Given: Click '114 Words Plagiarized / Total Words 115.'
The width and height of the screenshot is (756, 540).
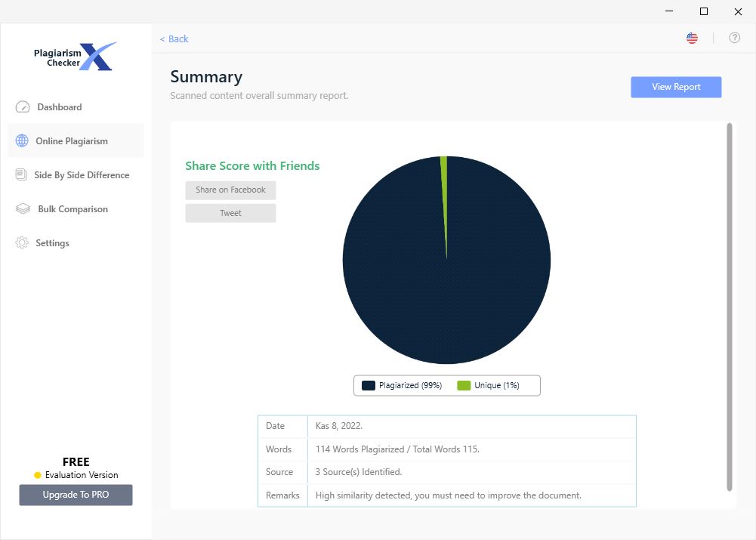Looking at the screenshot, I should point(397,449).
